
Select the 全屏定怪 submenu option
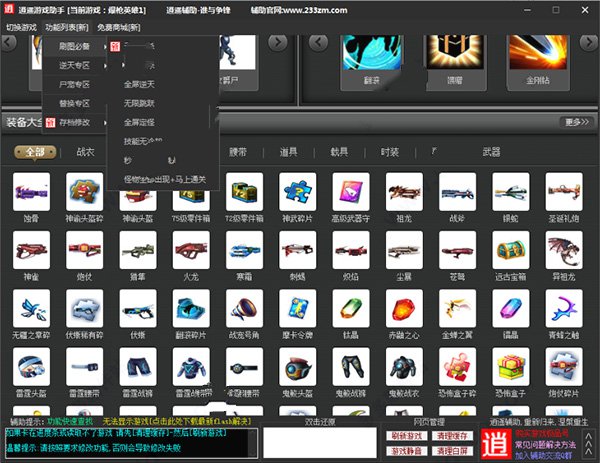[x=139, y=122]
